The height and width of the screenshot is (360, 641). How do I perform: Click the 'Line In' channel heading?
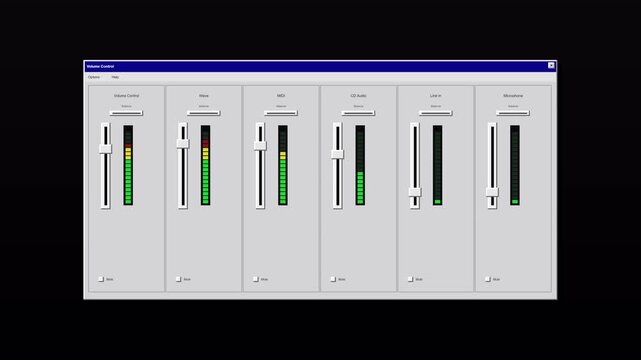pos(435,96)
